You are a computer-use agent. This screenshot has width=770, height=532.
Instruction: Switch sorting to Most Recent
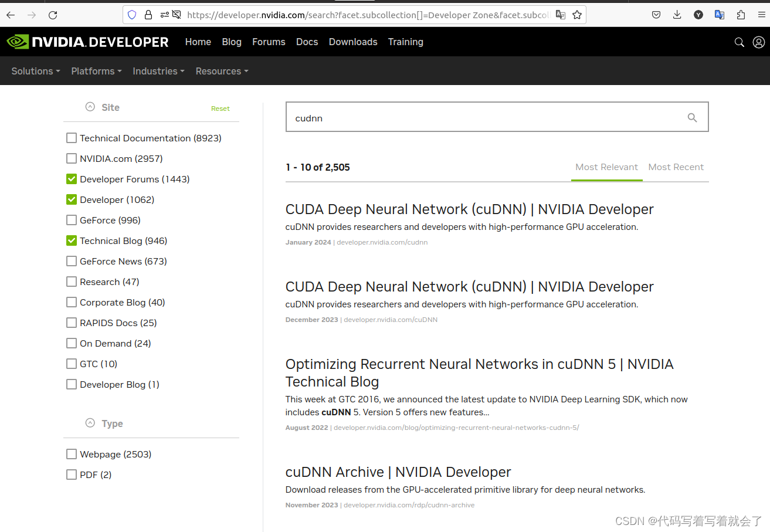(676, 167)
